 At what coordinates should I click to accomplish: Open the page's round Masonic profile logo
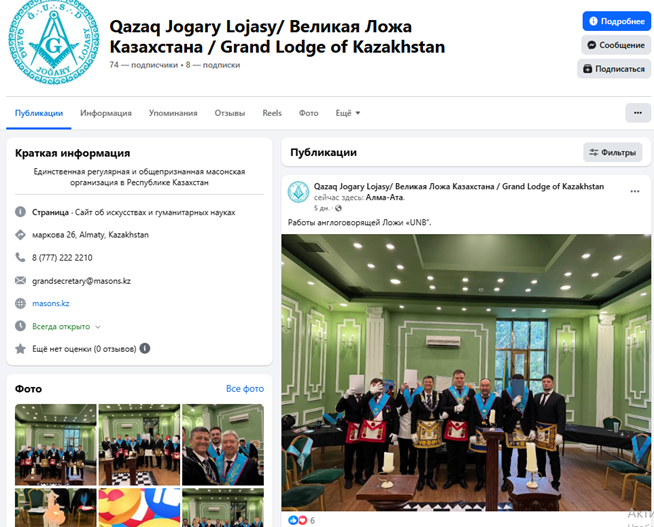[53, 42]
